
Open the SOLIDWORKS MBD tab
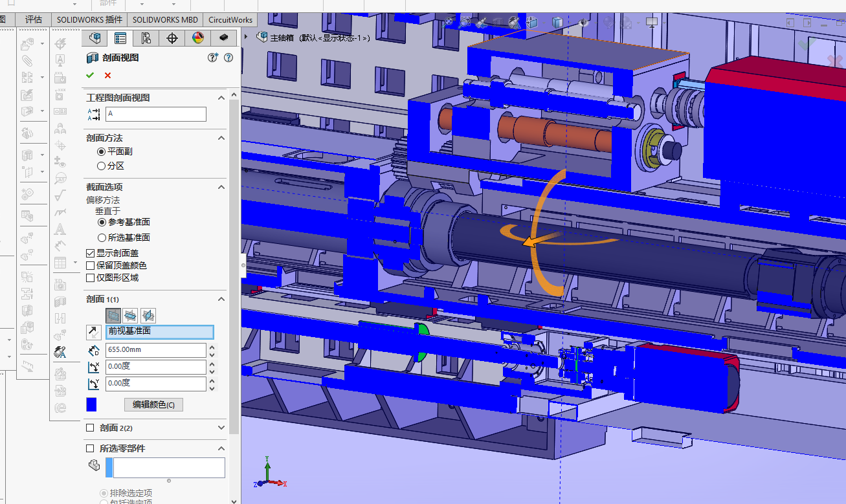click(166, 19)
